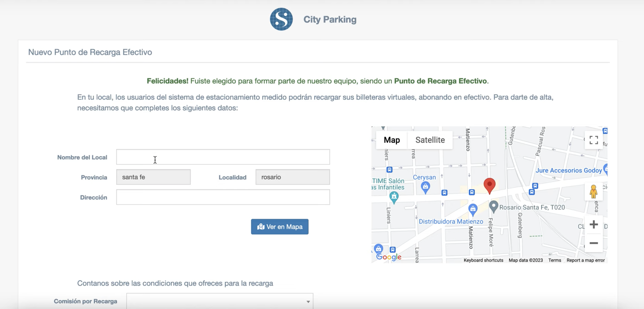Open the Comisión por Recarga dropdown
644x309 pixels.
pyautogui.click(x=220, y=301)
